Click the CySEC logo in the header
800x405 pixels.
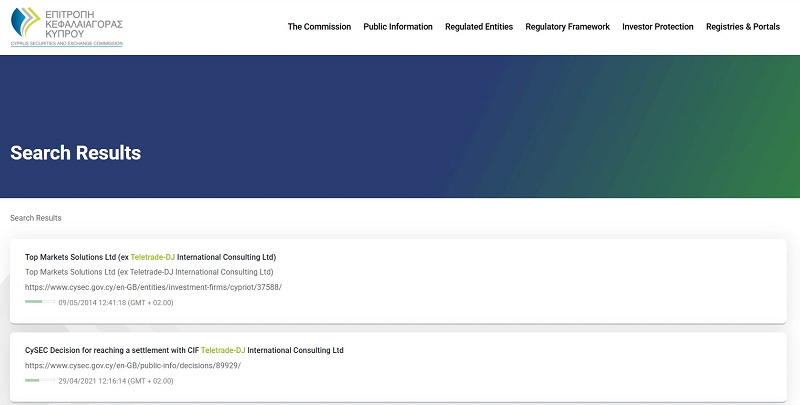[67, 27]
